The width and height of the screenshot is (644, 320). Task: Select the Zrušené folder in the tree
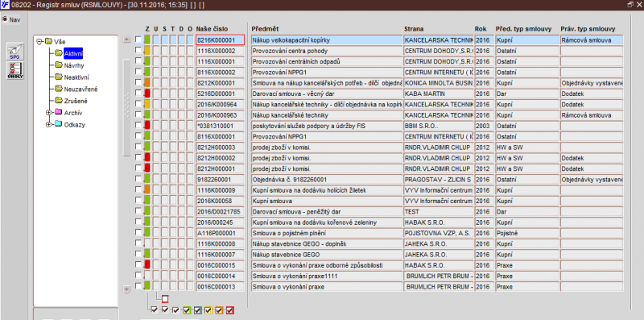[x=76, y=101]
